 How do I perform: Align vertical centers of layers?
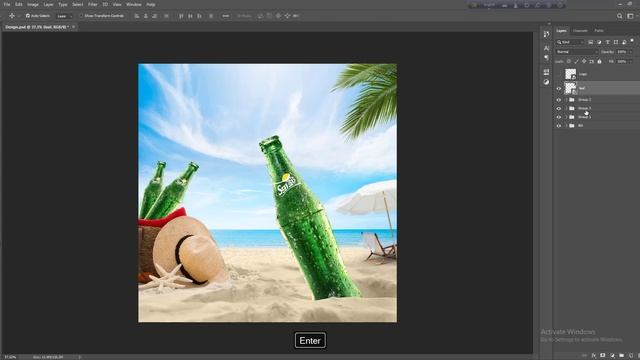click(190, 16)
